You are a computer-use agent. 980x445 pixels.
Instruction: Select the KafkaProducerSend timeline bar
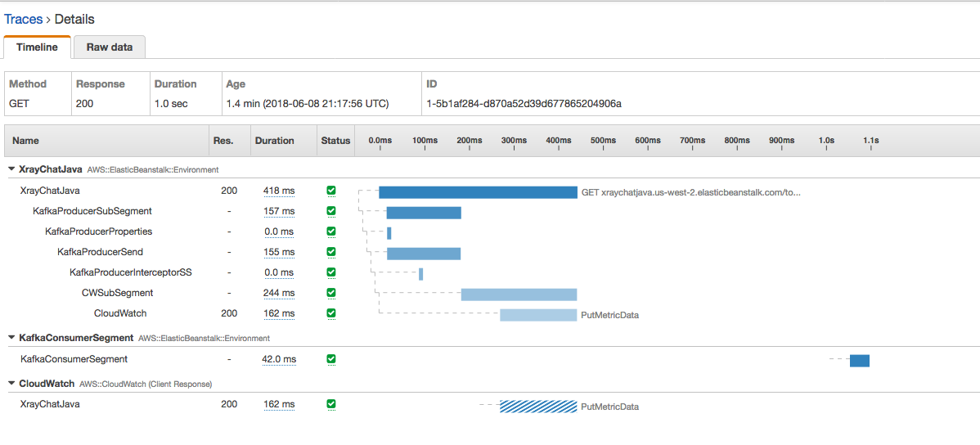[424, 254]
